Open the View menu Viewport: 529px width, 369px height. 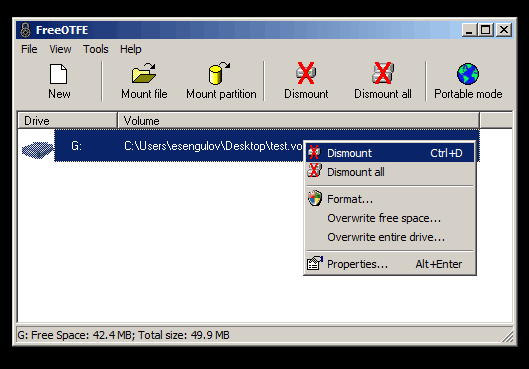tap(60, 49)
